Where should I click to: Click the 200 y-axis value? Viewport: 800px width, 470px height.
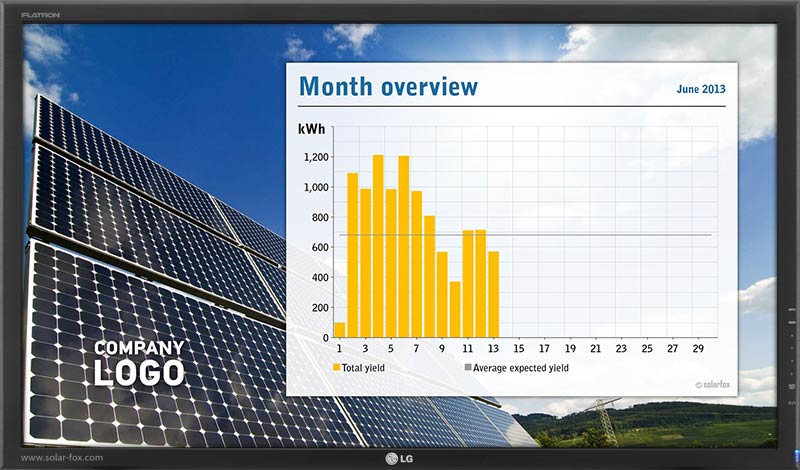pyautogui.click(x=320, y=308)
